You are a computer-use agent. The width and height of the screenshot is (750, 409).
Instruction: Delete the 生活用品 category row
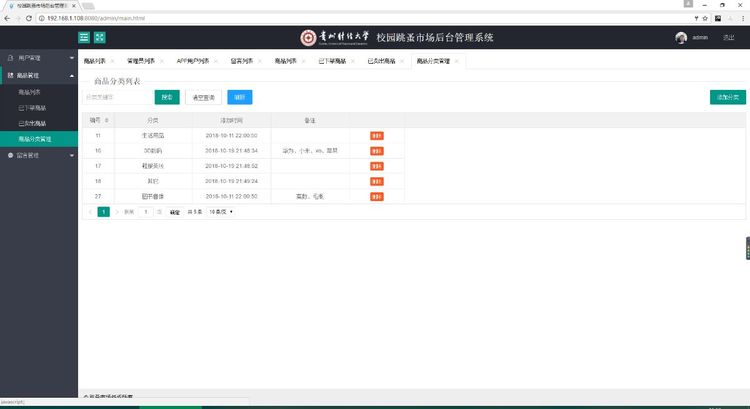click(x=377, y=136)
